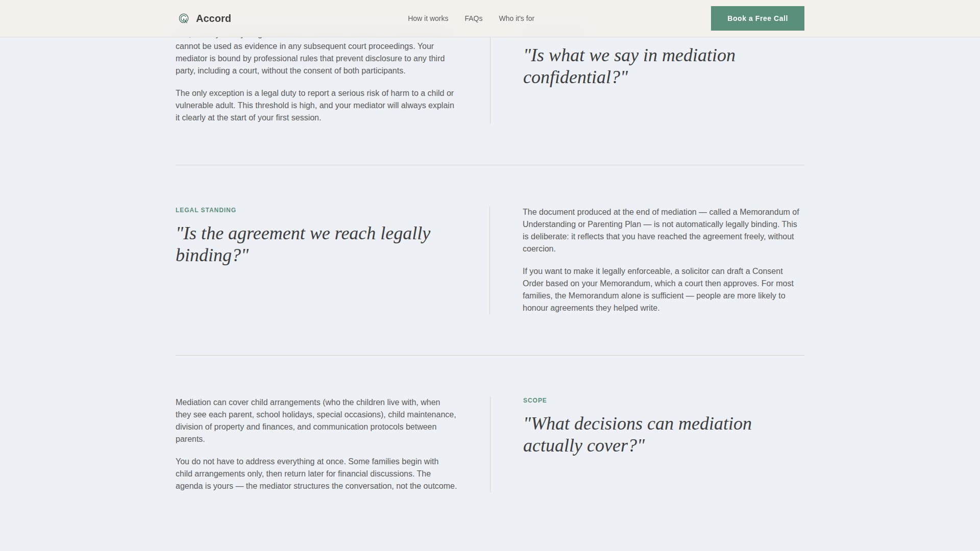Navigate to the FAQs section
Viewport: 980px width, 551px height.
click(x=473, y=18)
